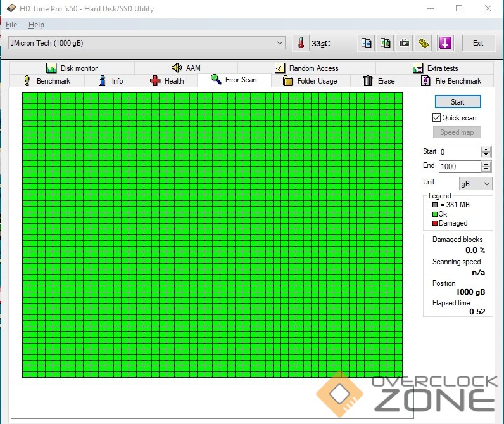504x424 pixels.
Task: Expand the JMicron Tech drive dropdown
Action: [280, 43]
